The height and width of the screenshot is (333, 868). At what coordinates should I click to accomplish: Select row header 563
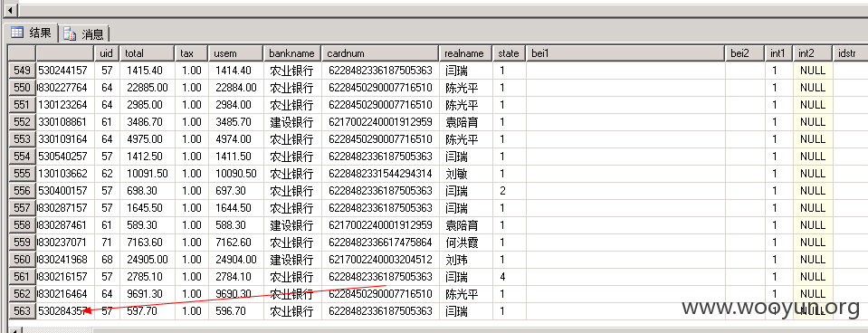[x=22, y=311]
